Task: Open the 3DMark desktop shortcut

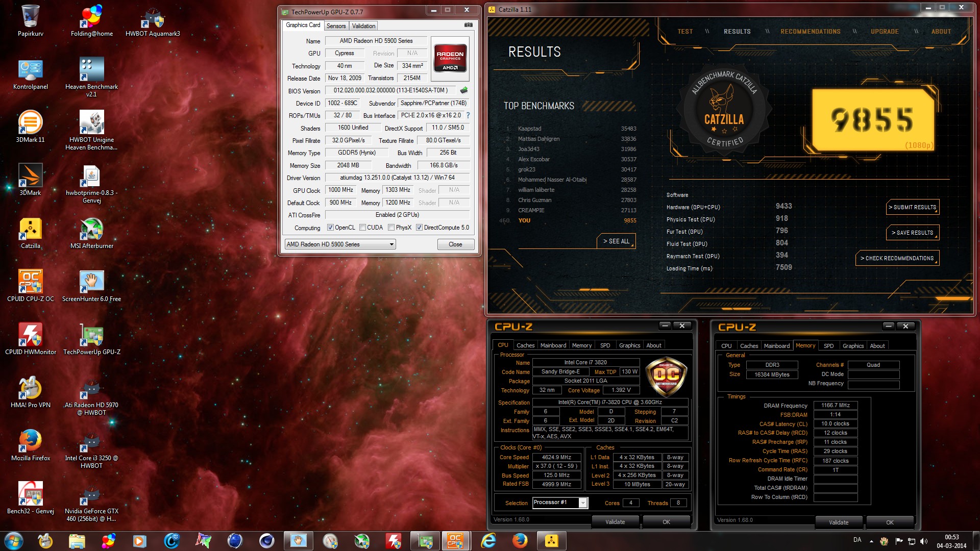Action: point(31,180)
